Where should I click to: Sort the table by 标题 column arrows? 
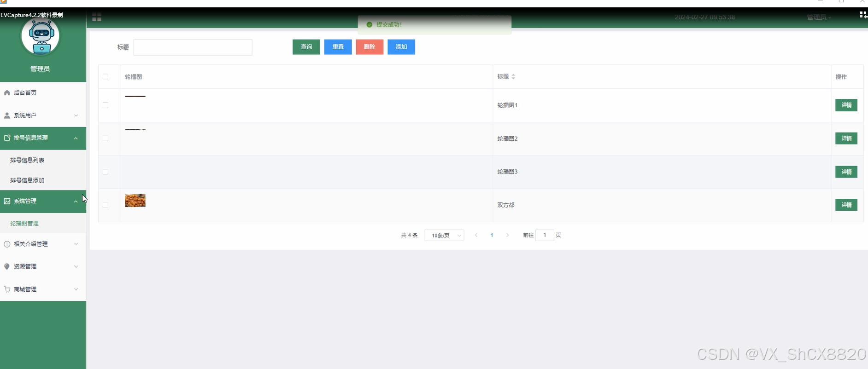[513, 77]
